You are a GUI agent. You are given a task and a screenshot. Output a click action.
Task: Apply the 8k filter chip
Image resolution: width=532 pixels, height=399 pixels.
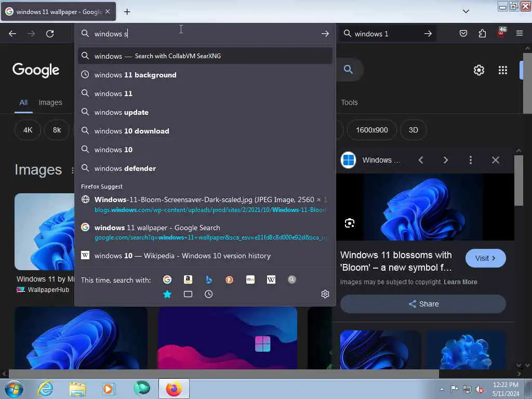(57, 130)
